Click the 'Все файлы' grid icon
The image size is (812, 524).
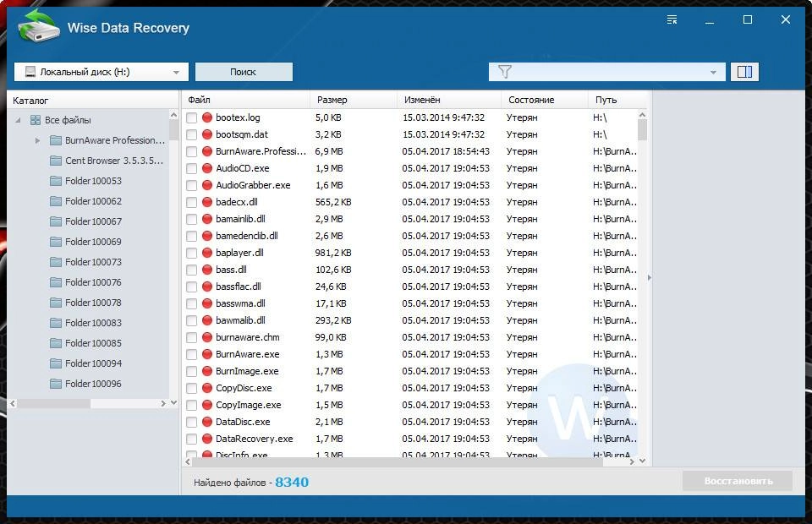[x=36, y=120]
